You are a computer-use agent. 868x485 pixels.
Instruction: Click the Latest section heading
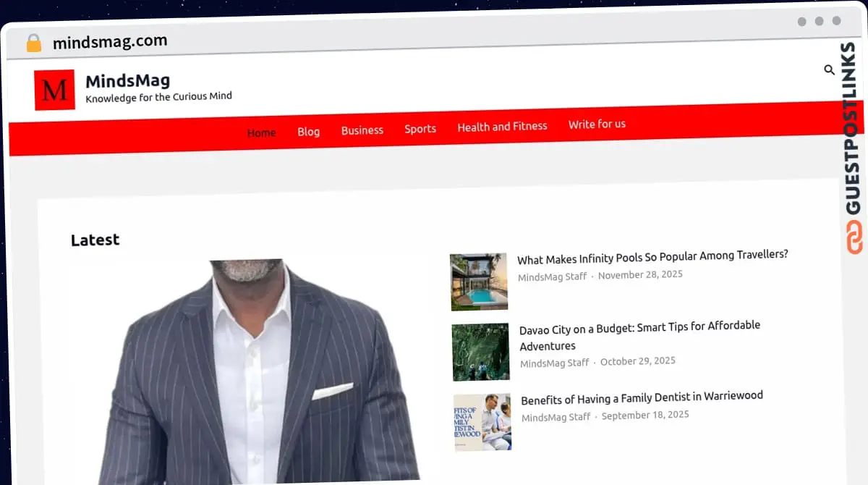[95, 240]
